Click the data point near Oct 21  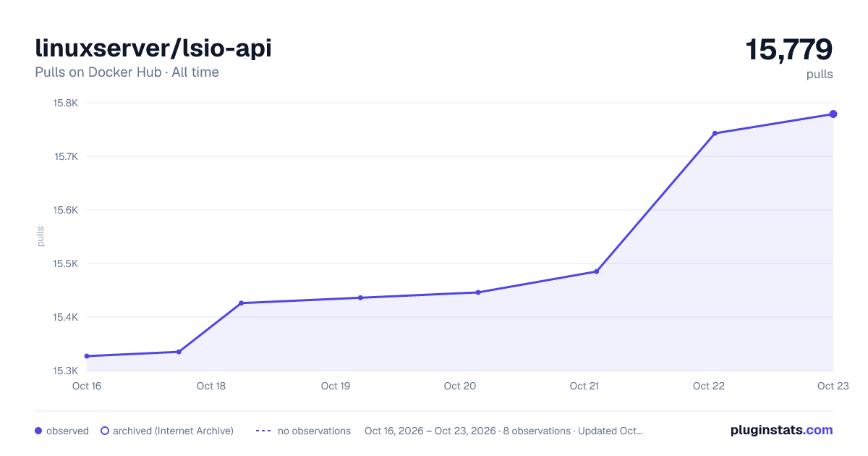[x=597, y=271]
